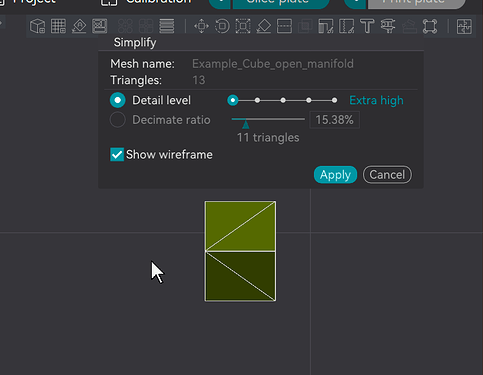
Task: Set detail level slider to the rightmost stop
Action: tap(334, 100)
